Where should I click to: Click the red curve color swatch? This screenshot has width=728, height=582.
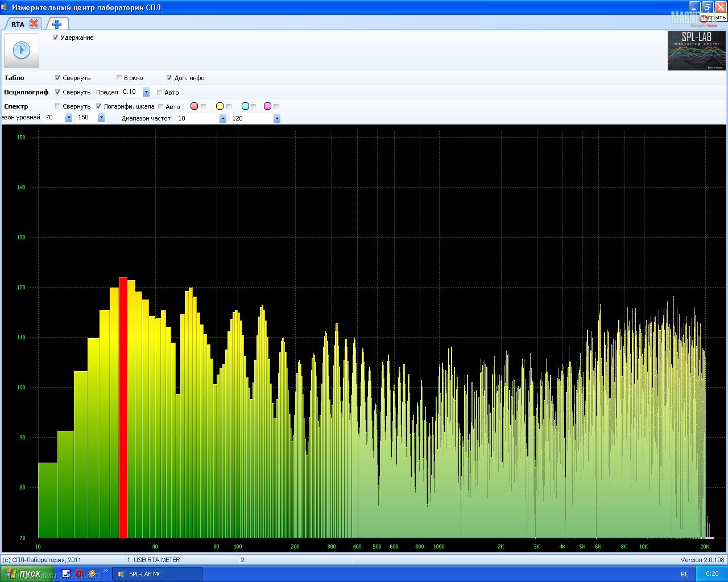pos(194,106)
